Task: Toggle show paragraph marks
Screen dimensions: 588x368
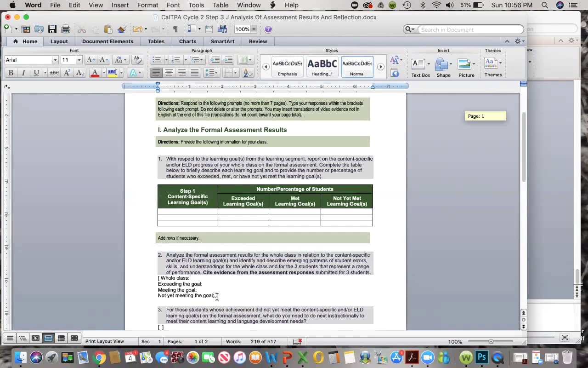Action: click(175, 29)
